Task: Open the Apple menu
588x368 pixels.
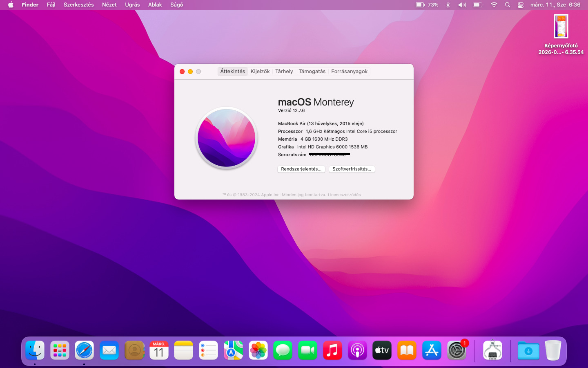Action: pyautogui.click(x=11, y=5)
